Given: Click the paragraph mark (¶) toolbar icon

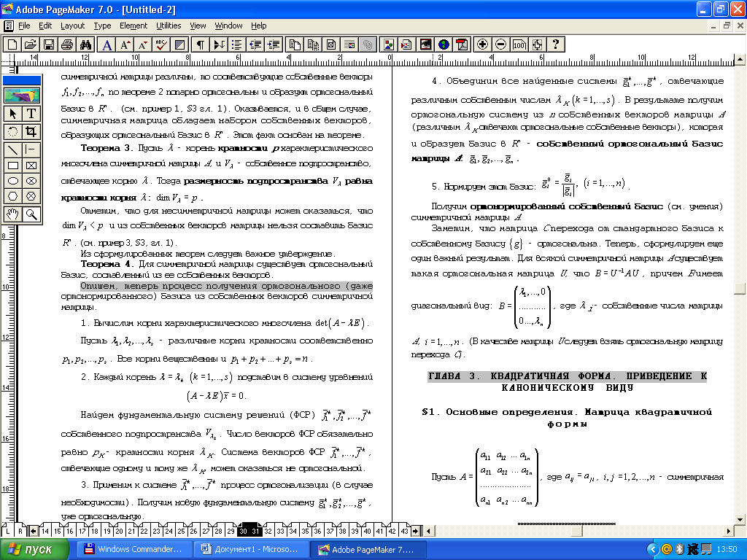Looking at the screenshot, I should tap(201, 44).
